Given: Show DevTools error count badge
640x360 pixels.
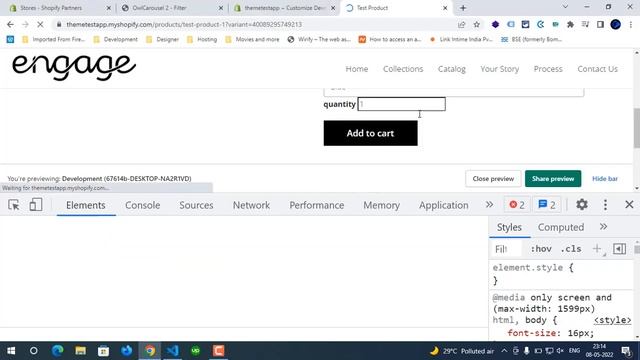Looking at the screenshot, I should [x=517, y=204].
